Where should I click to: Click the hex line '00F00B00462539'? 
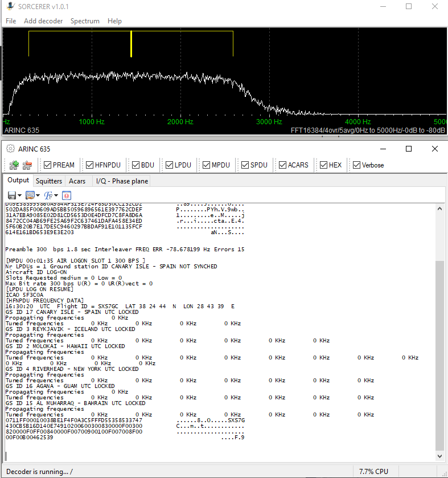pyautogui.click(x=29, y=438)
